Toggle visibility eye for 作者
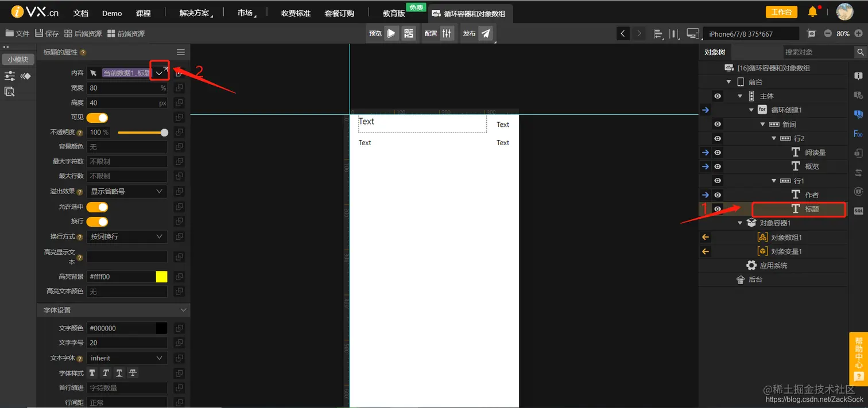 click(718, 195)
